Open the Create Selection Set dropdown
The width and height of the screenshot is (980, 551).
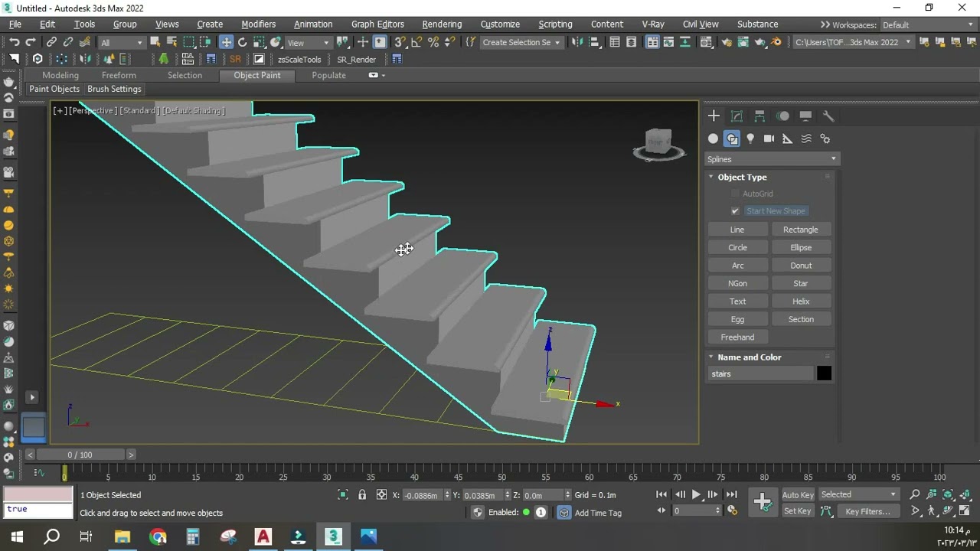click(x=521, y=43)
